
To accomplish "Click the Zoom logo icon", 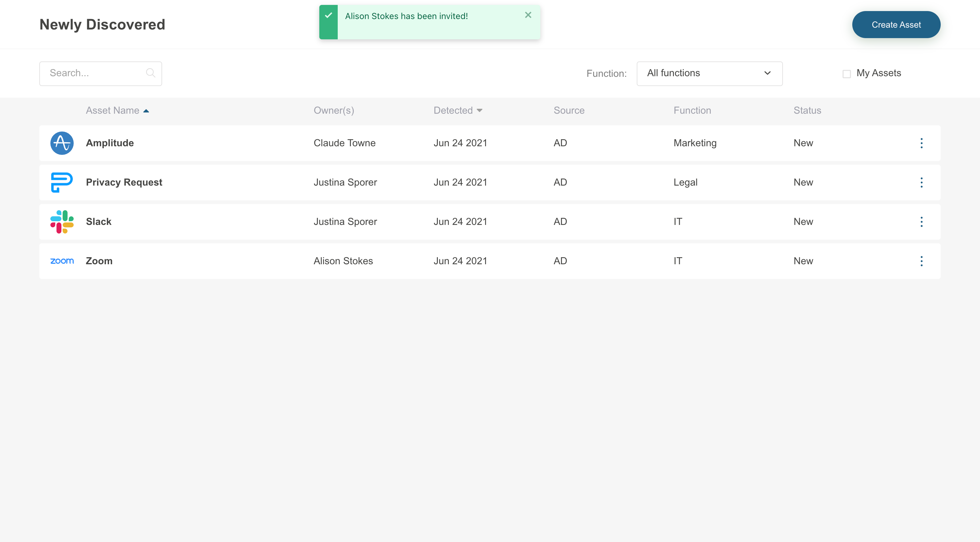I will coord(62,261).
